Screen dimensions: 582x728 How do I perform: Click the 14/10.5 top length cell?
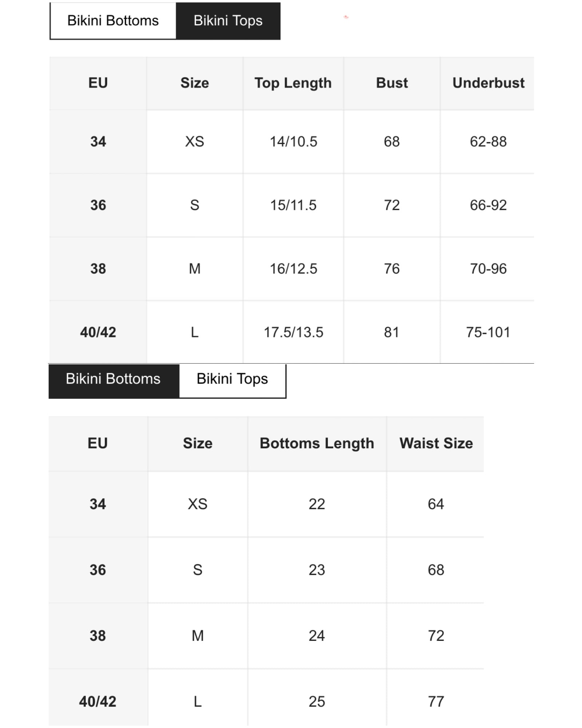click(x=293, y=142)
